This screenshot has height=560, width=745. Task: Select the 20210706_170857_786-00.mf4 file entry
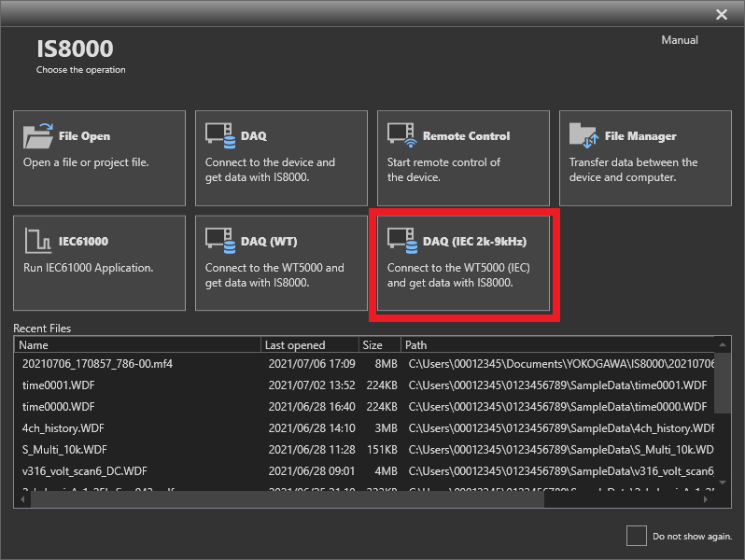coord(97,363)
